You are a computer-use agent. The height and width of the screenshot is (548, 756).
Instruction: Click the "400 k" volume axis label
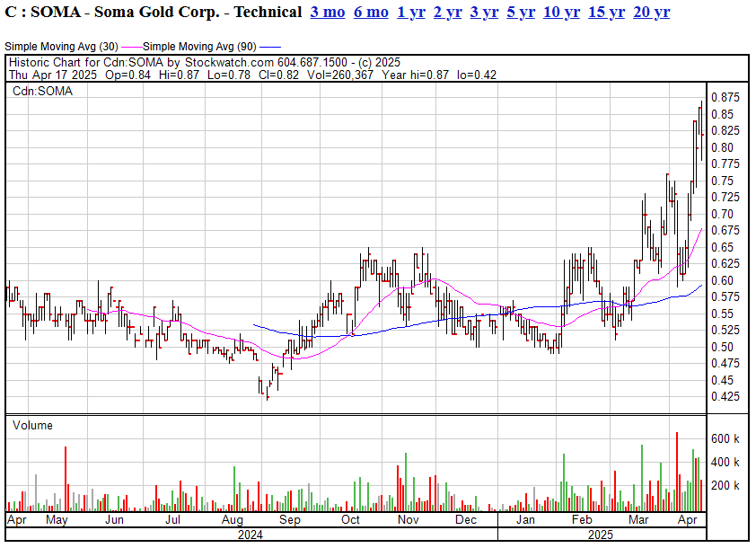[725, 462]
